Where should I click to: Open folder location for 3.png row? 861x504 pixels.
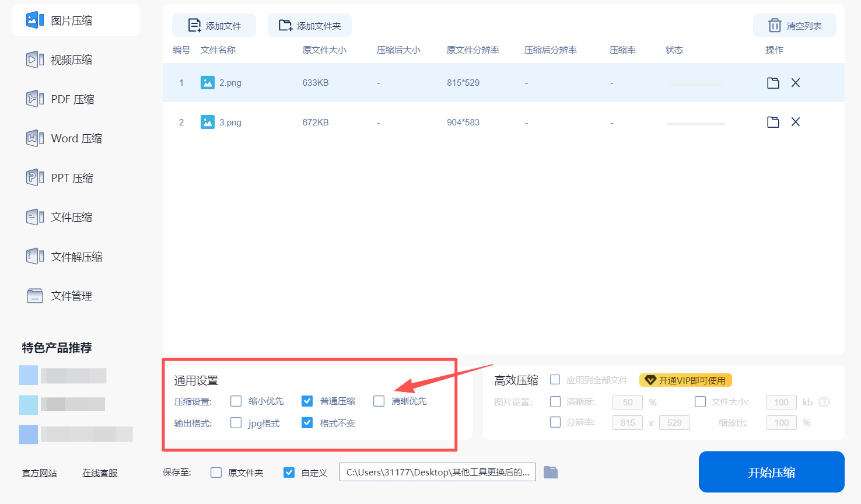point(773,122)
